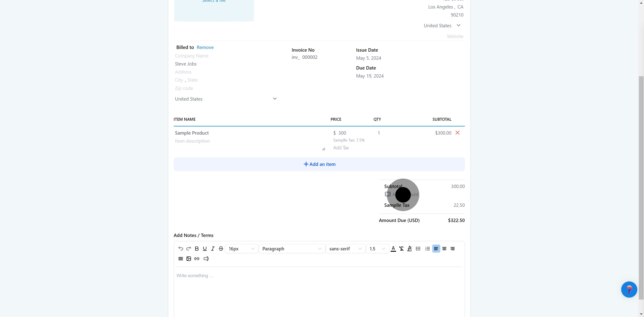Viewport: 644px width, 317px height.
Task: Open the sans-serif font family dropdown
Action: [x=345, y=249]
